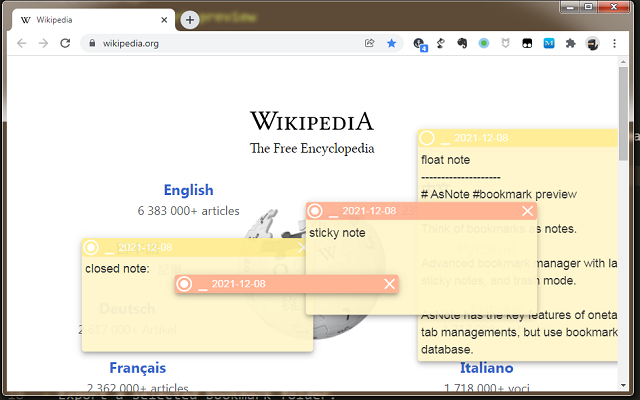Open a new tab with plus button
Screen dimensions: 640x400
190,20
